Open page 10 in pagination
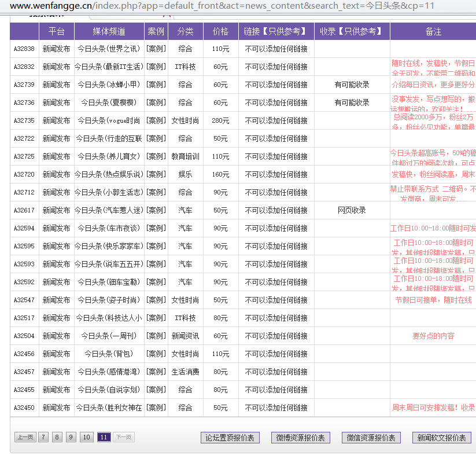This screenshot has width=476, height=455. click(86, 437)
